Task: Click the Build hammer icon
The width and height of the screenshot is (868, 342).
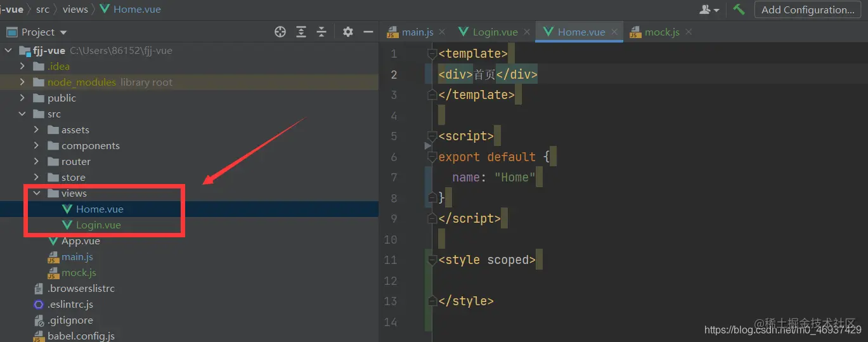Action: click(x=739, y=10)
